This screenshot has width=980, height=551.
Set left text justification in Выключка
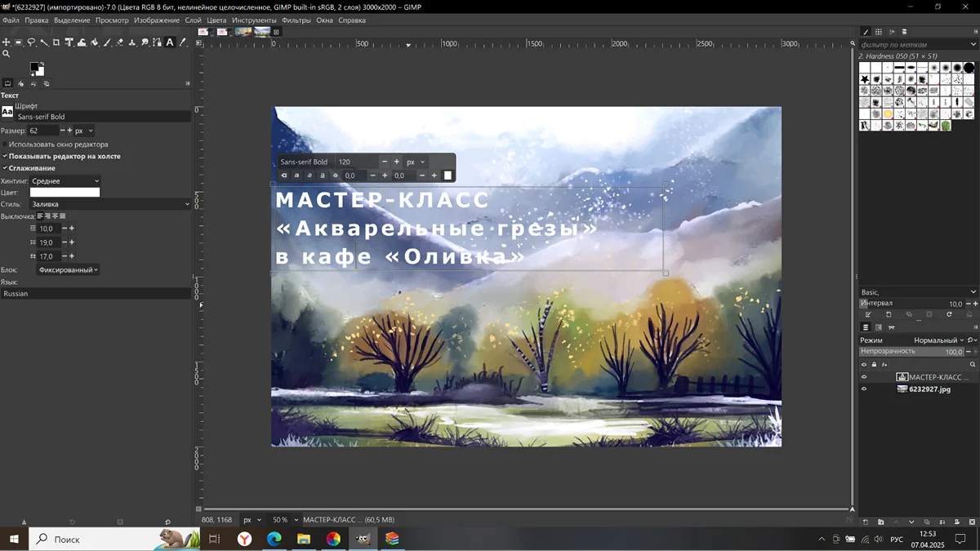click(40, 216)
